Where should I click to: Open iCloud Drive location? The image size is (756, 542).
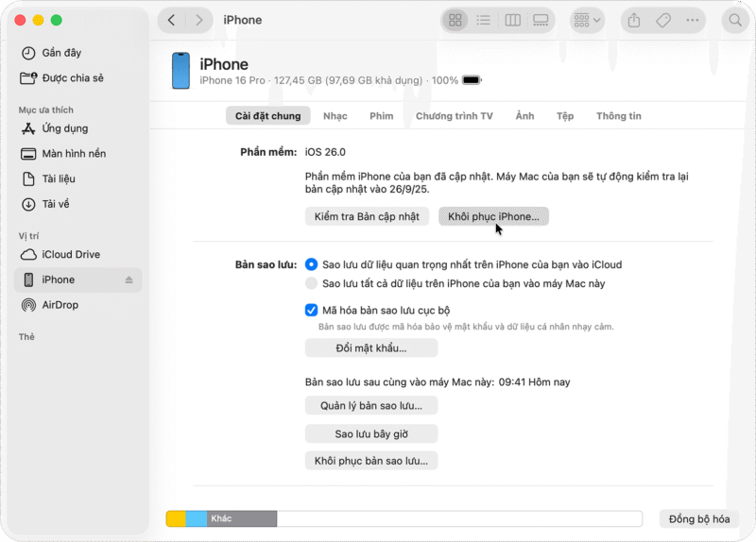pos(78,254)
